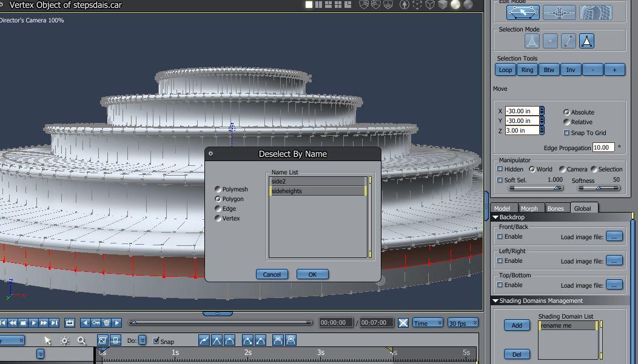Select filled-triangle polygon selection mode
The image size is (638, 364).
(586, 41)
